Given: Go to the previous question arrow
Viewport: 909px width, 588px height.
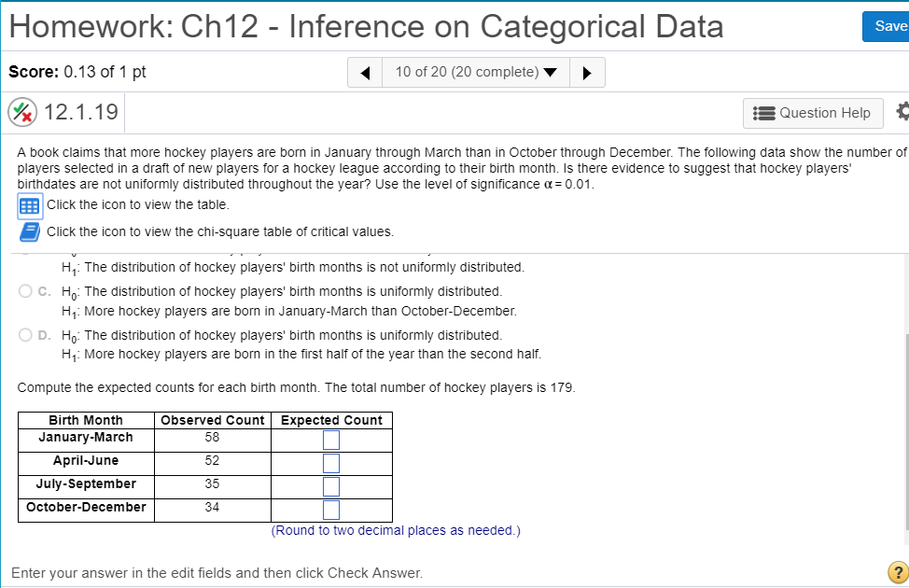Looking at the screenshot, I should (x=364, y=72).
